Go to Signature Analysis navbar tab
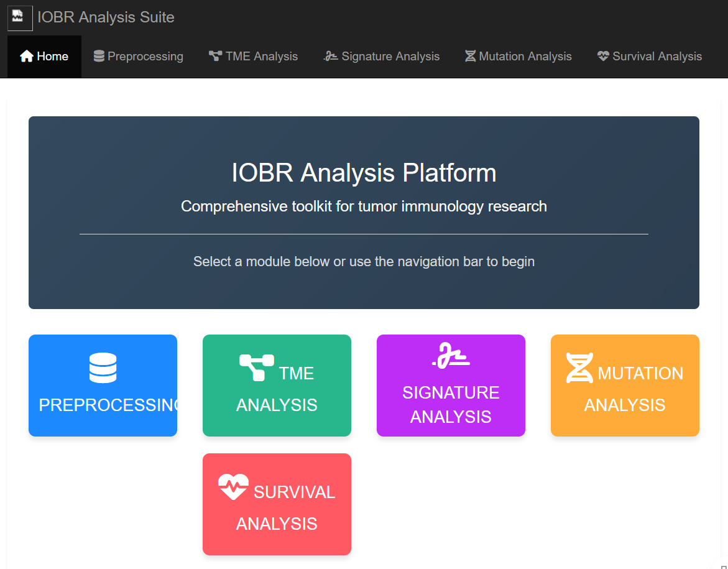 click(x=381, y=57)
